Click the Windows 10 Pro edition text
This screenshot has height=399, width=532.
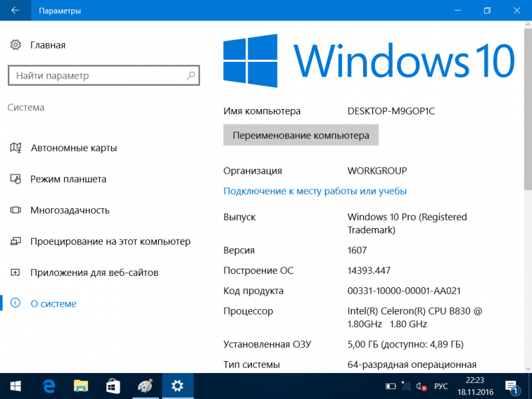(x=407, y=223)
